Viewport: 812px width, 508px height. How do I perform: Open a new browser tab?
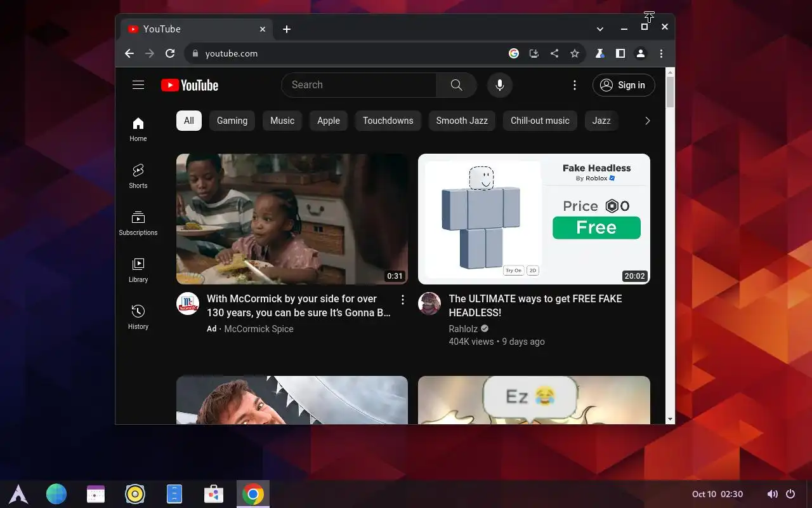(287, 29)
